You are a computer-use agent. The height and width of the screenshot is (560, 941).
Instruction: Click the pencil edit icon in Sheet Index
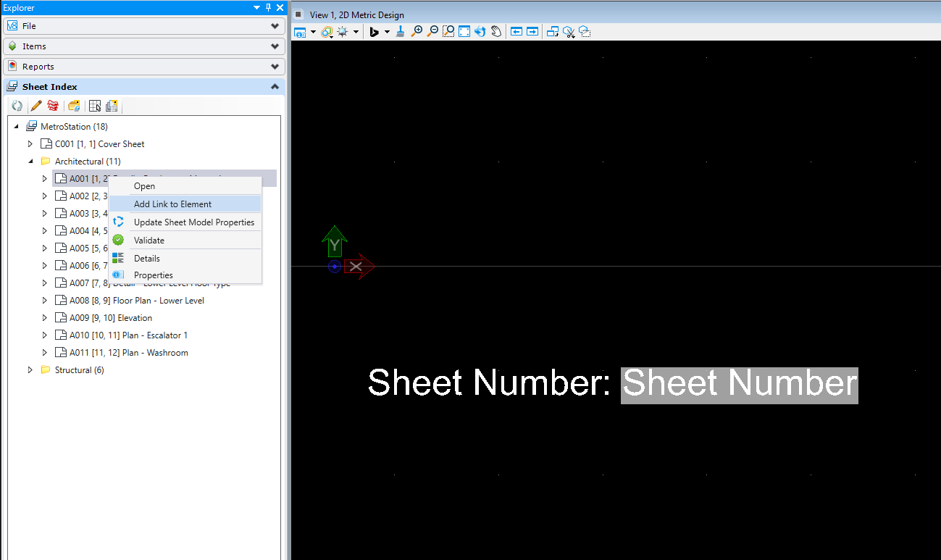click(x=36, y=106)
